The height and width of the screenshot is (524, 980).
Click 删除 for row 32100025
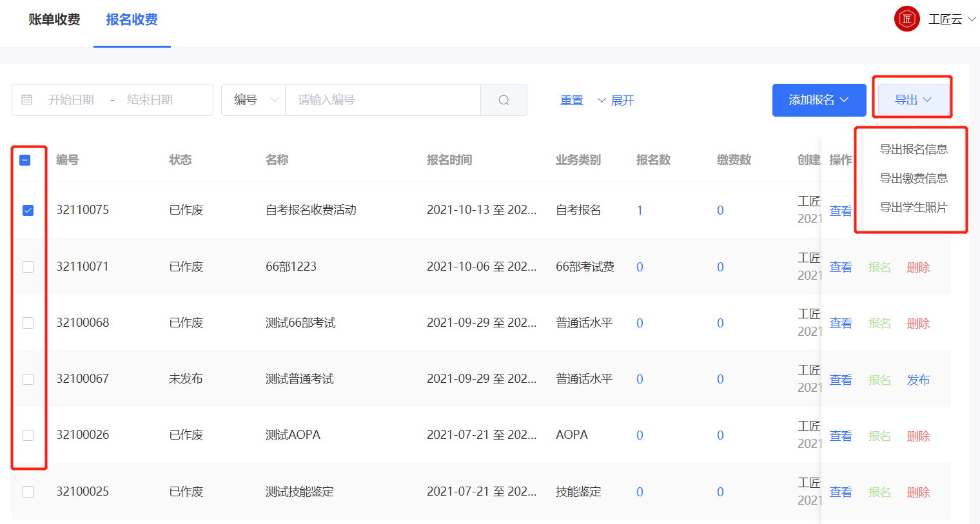pos(918,492)
